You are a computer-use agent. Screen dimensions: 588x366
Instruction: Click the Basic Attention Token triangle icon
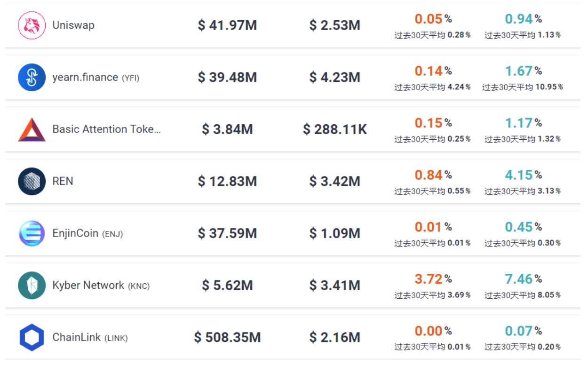click(x=32, y=129)
